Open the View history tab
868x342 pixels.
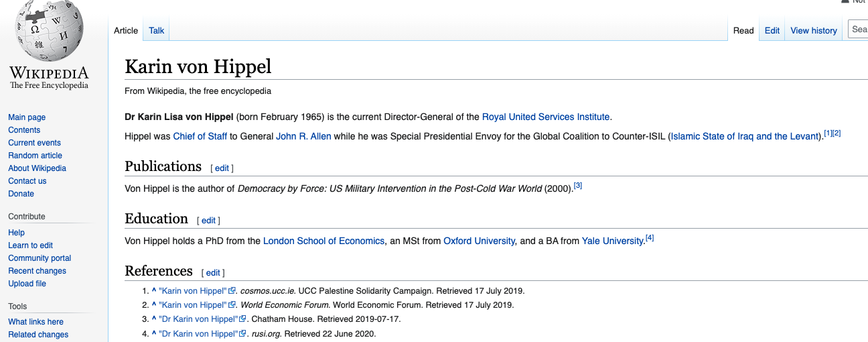tap(814, 30)
